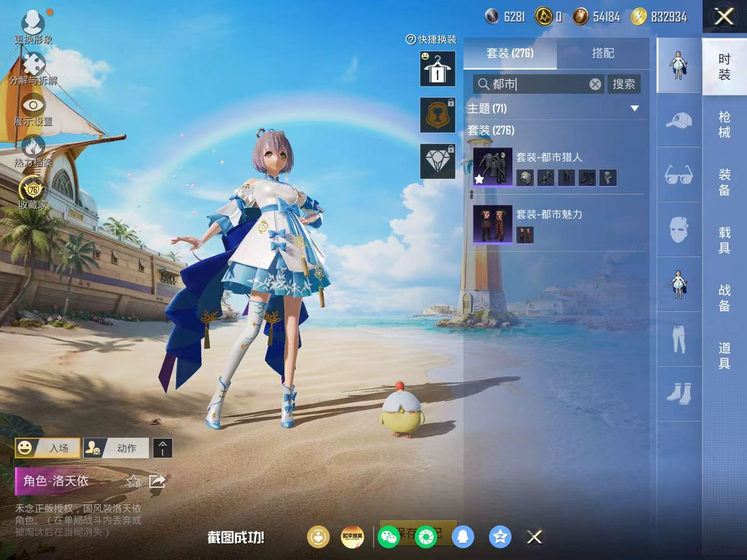
Task: Click the boots piece of 都市猎人
Action: click(x=587, y=178)
